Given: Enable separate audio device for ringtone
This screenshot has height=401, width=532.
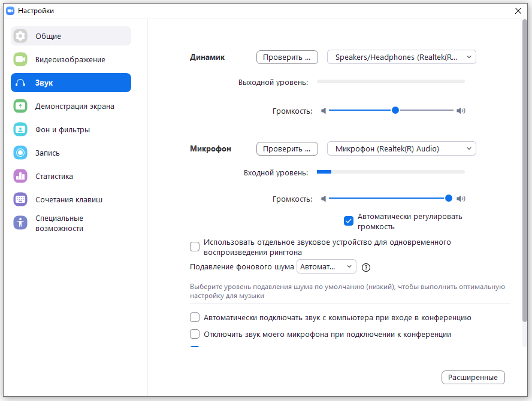Looking at the screenshot, I should [x=195, y=247].
